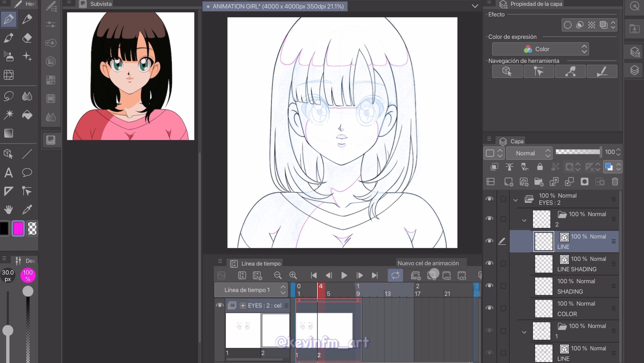Open the Color expression dropdown
644x363 pixels.
540,49
